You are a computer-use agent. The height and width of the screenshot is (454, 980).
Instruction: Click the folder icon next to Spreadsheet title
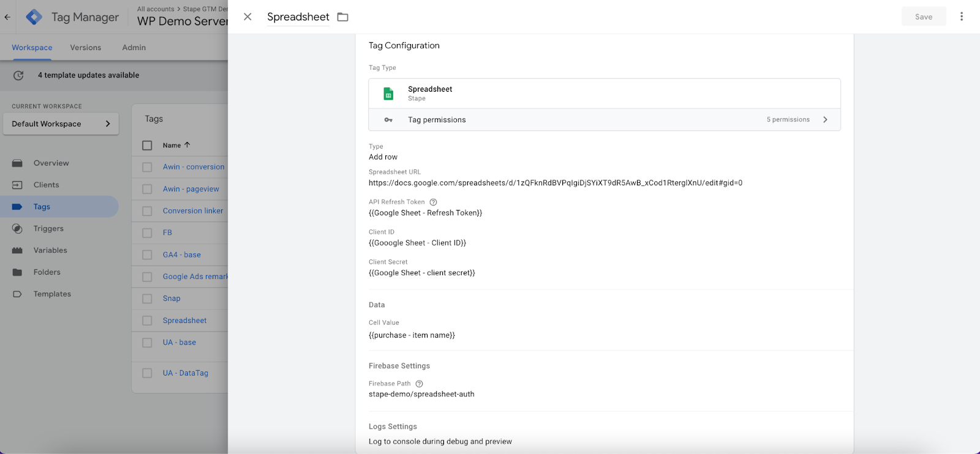343,17
